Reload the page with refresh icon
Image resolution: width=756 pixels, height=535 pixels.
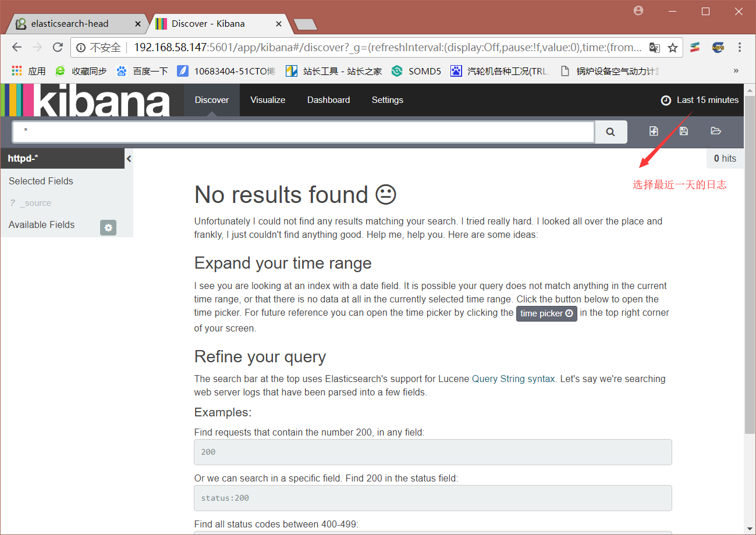coord(58,48)
